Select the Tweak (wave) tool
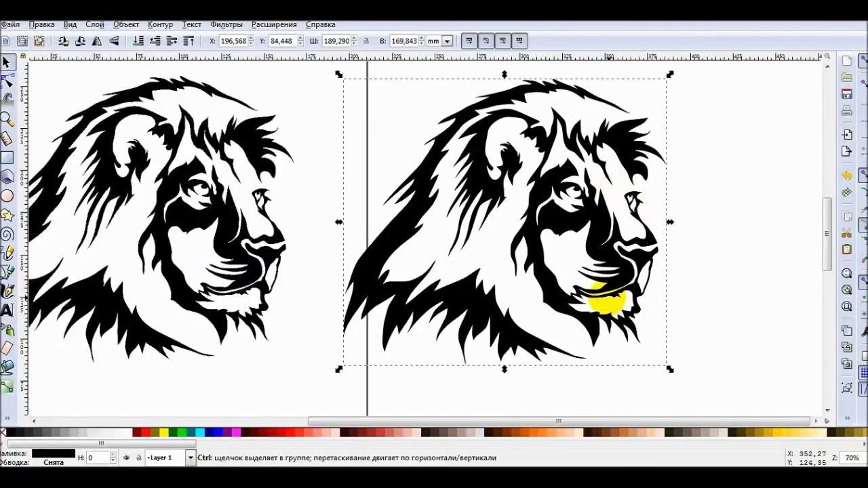 pos(7,100)
